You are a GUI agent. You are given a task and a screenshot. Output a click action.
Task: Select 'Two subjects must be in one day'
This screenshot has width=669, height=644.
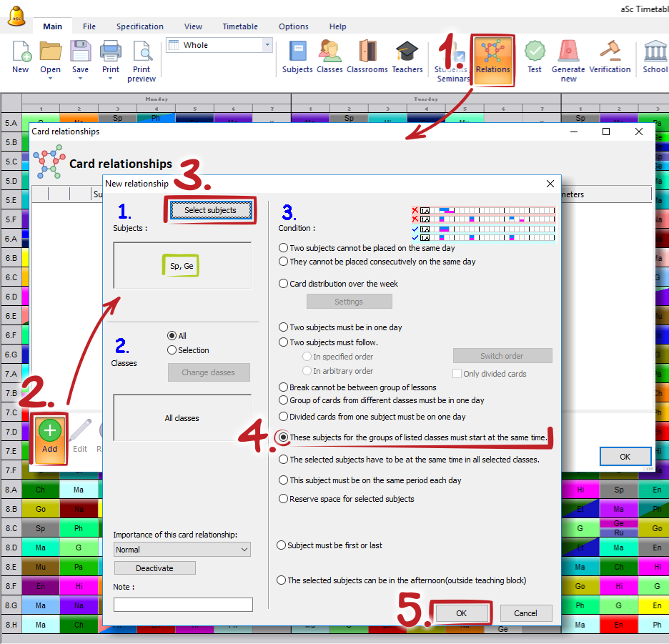(284, 327)
